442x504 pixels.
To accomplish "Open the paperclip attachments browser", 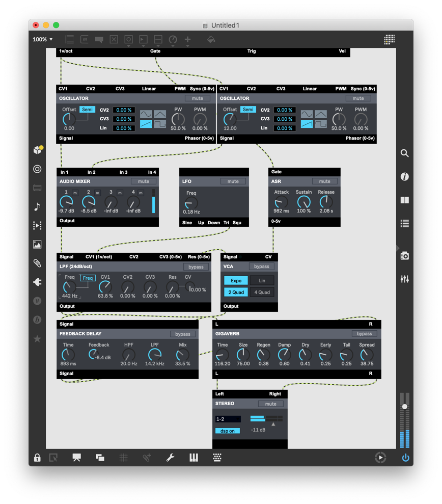I will (37, 263).
